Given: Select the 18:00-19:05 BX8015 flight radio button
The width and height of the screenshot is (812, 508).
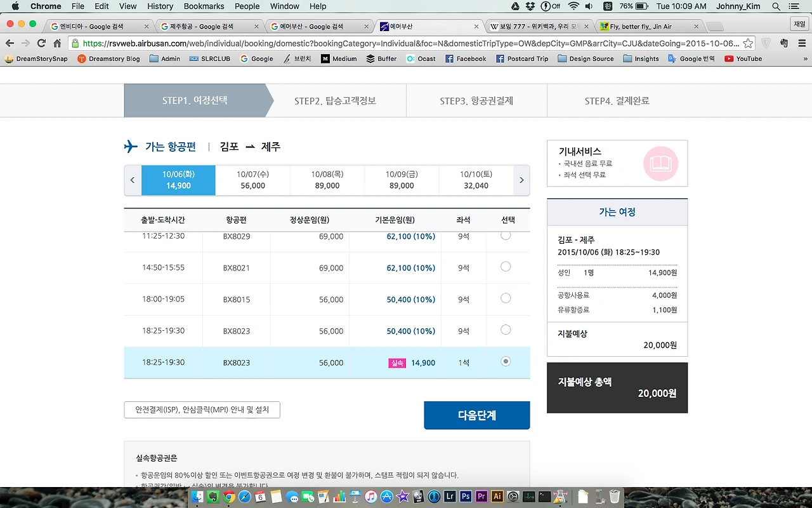Looking at the screenshot, I should coord(506,298).
